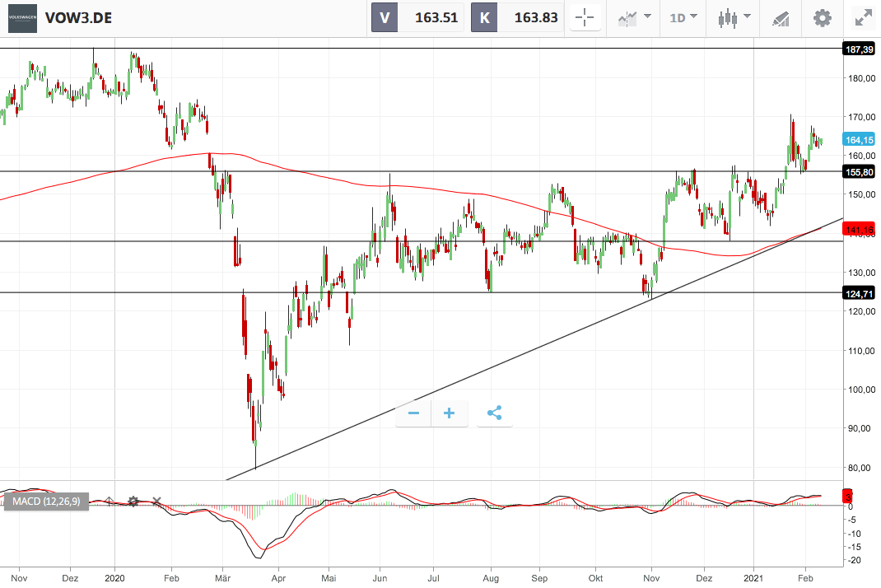The height and width of the screenshot is (588, 881).
Task: Click the 2021 year label on time axis
Action: [x=753, y=578]
